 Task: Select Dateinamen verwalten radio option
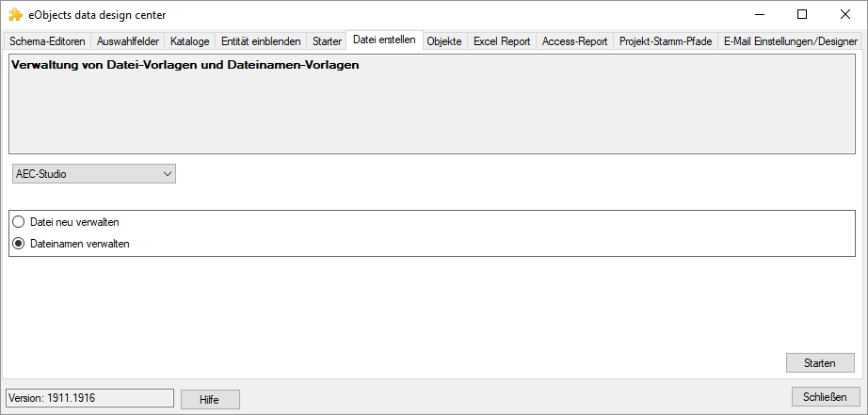click(72, 244)
